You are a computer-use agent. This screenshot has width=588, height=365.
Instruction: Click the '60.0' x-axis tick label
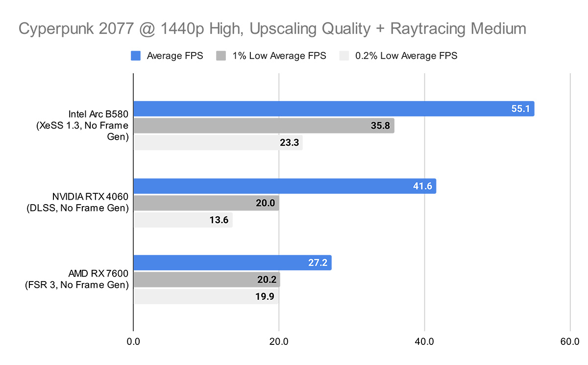pos(570,341)
